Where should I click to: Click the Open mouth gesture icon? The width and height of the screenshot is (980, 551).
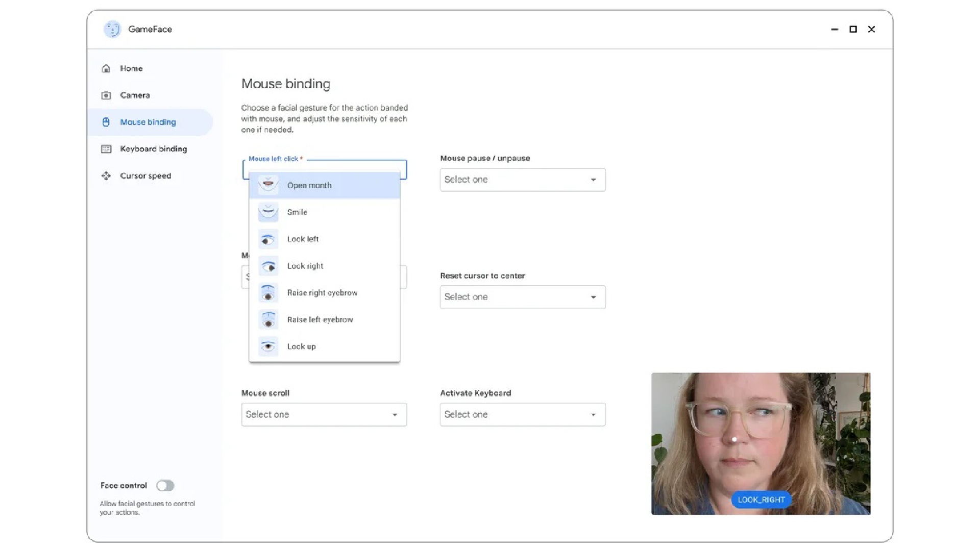tap(267, 184)
